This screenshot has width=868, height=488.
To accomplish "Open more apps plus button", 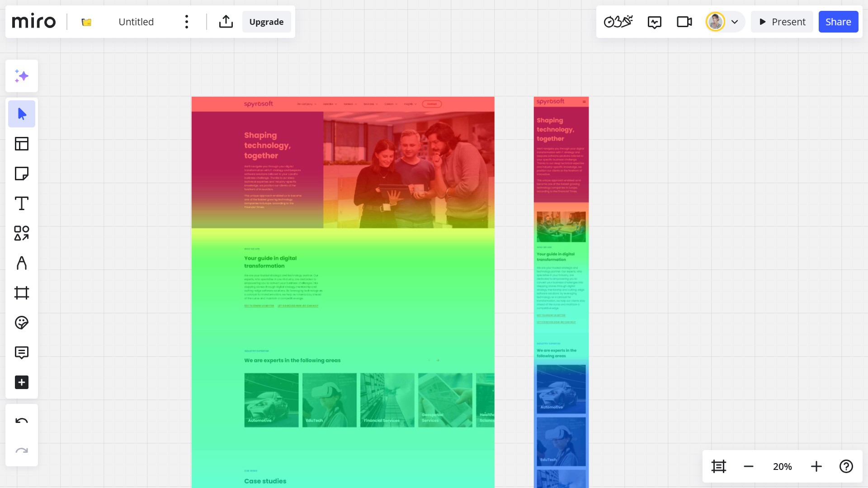I will pyautogui.click(x=21, y=382).
